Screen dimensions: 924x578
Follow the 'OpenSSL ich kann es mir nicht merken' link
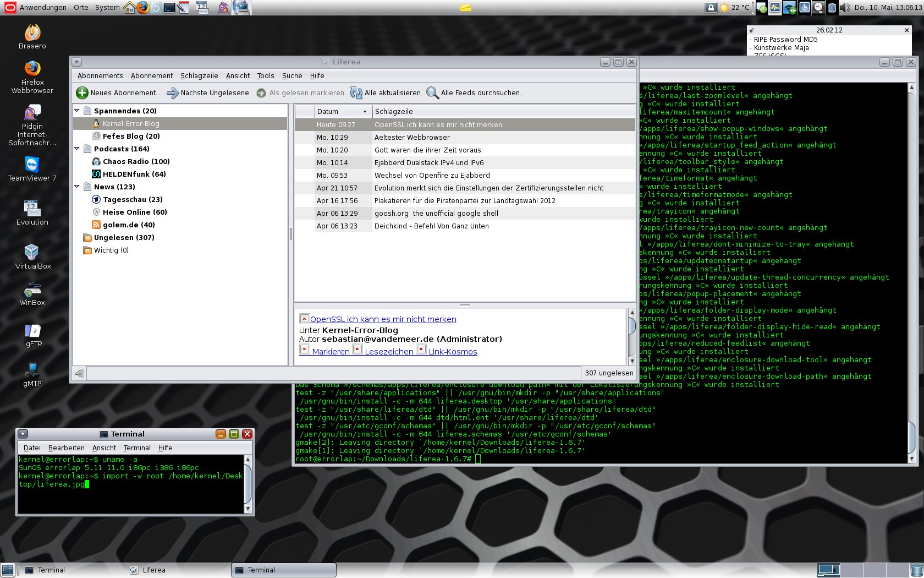(x=383, y=319)
